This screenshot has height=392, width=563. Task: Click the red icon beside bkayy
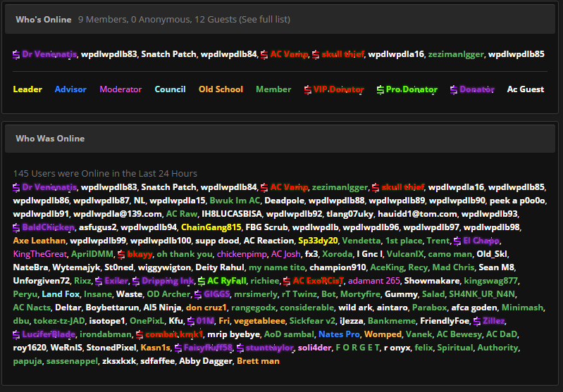[121, 254]
